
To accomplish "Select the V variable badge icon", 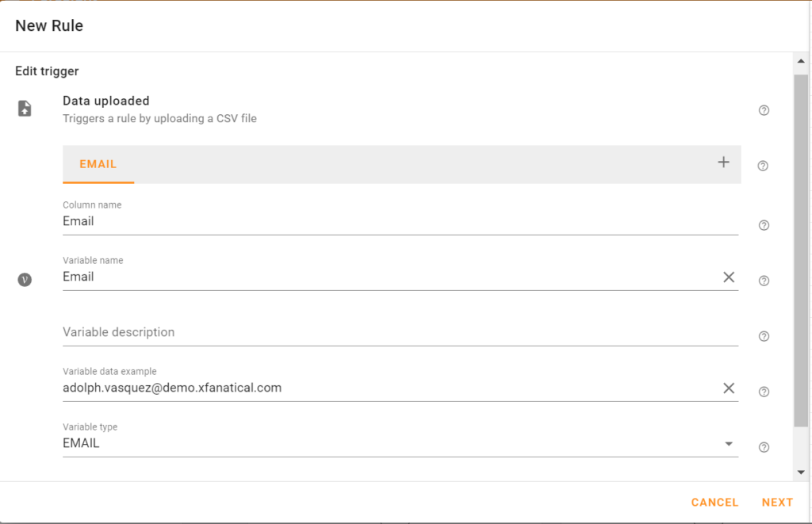I will coord(25,279).
